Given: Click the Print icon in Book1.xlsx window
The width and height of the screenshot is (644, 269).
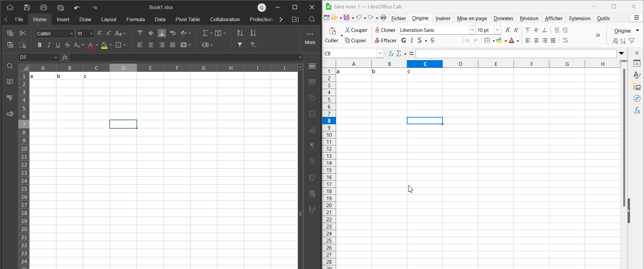Looking at the screenshot, I should coord(44,7).
